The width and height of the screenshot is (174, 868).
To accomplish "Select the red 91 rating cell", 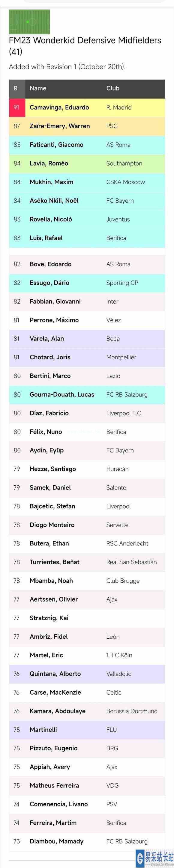I will coord(17,107).
